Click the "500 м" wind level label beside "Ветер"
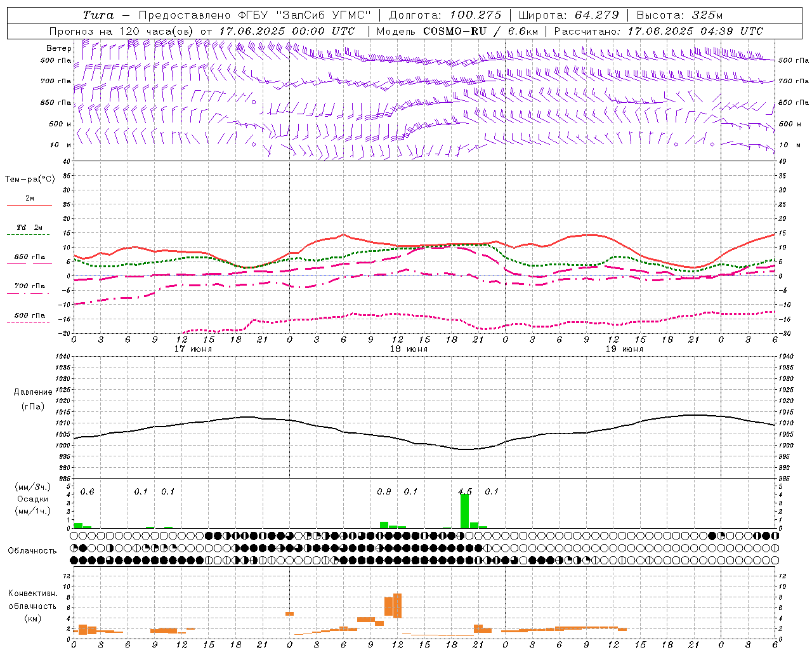Viewport: 812px width, 650px height. pos(60,124)
